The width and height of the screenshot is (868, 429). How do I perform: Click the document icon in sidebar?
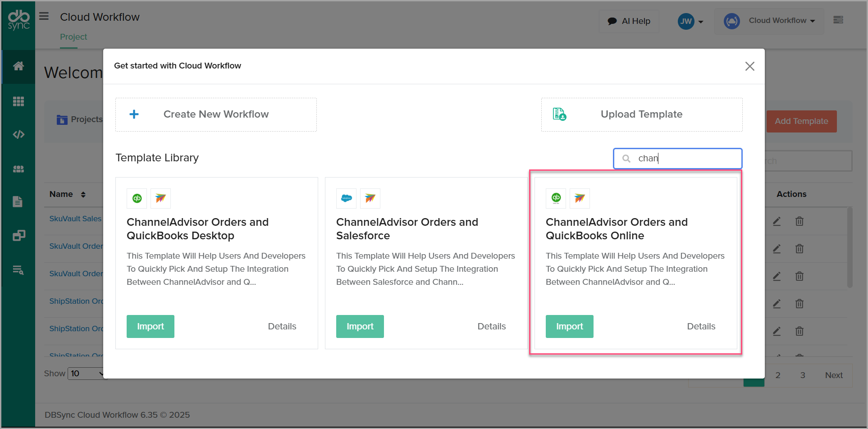pos(18,201)
